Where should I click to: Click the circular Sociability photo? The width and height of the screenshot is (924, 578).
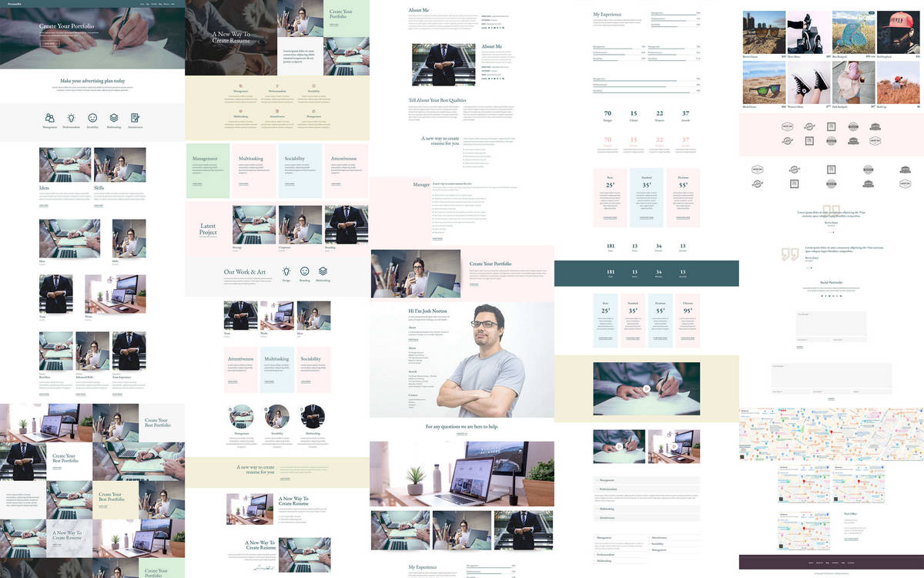click(x=277, y=417)
